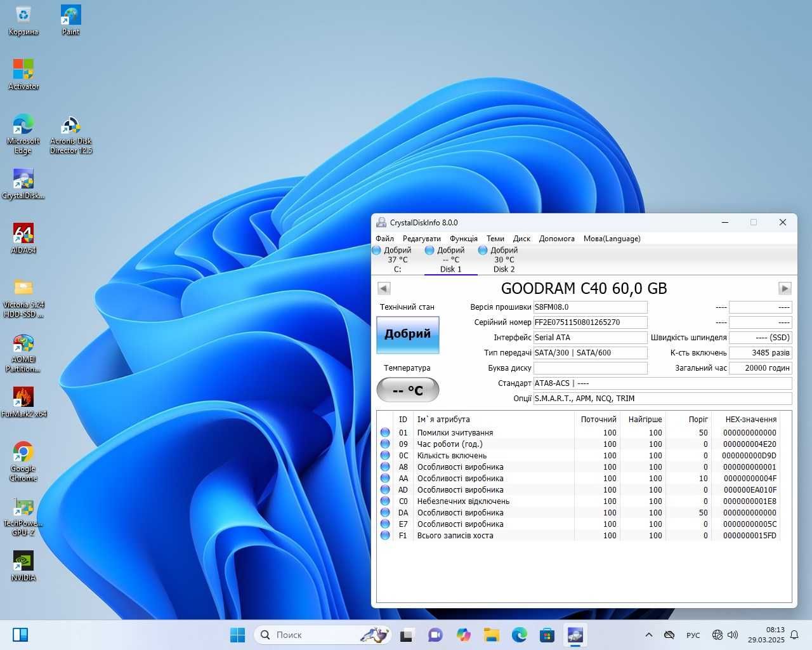The height and width of the screenshot is (650, 812).
Task: Open the Victoria 5.24 HDD-SSD folder
Action: (x=23, y=298)
